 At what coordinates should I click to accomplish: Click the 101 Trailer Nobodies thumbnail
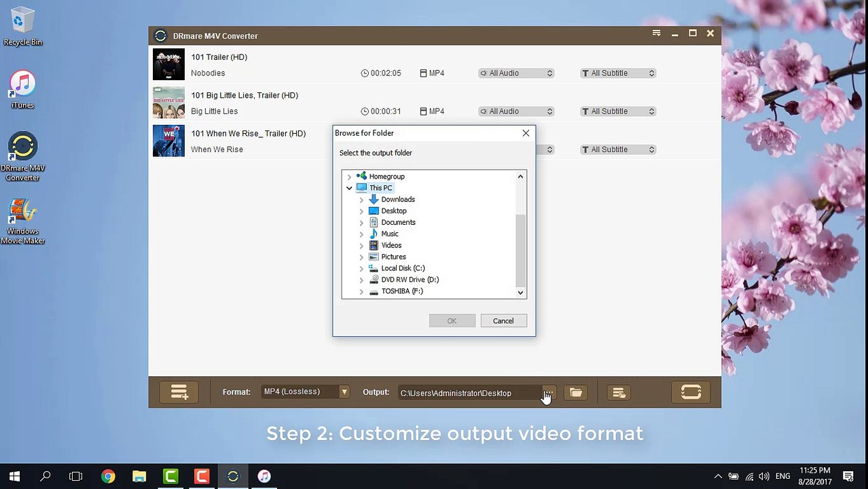[x=168, y=65]
